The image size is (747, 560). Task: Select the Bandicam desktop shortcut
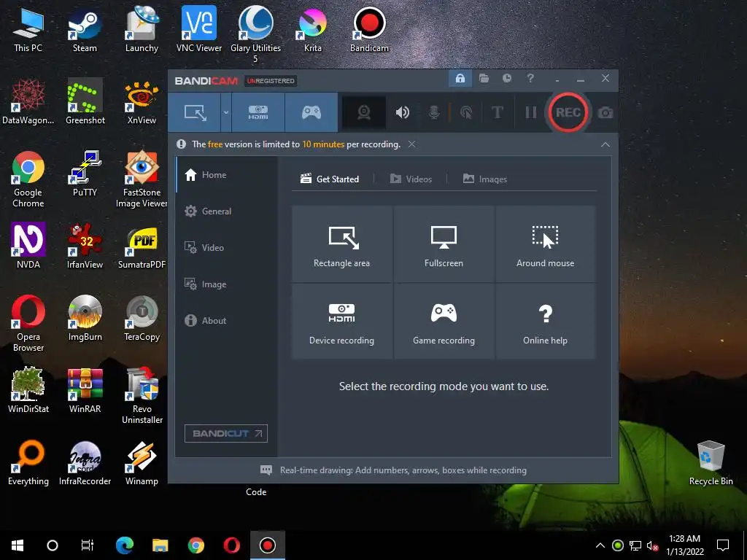tap(369, 29)
